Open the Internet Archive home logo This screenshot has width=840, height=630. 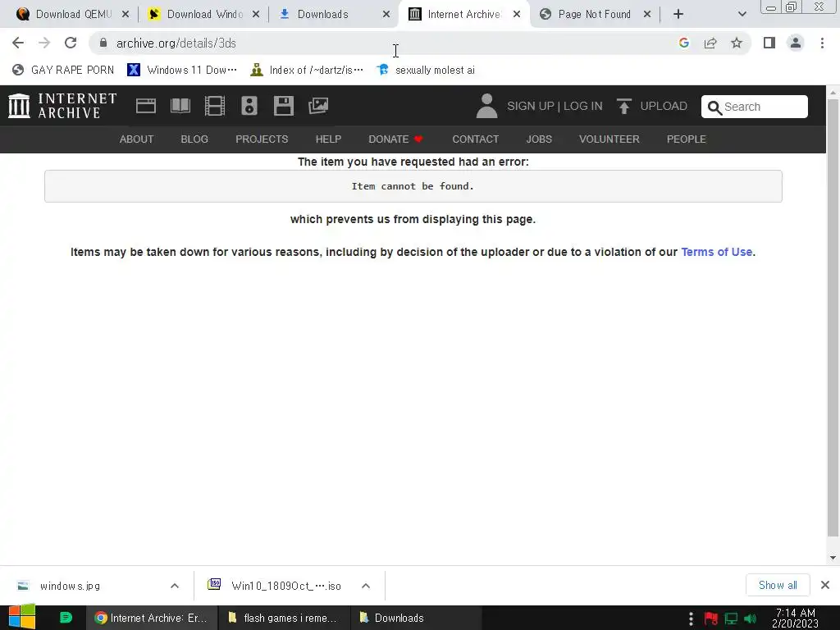(62, 106)
